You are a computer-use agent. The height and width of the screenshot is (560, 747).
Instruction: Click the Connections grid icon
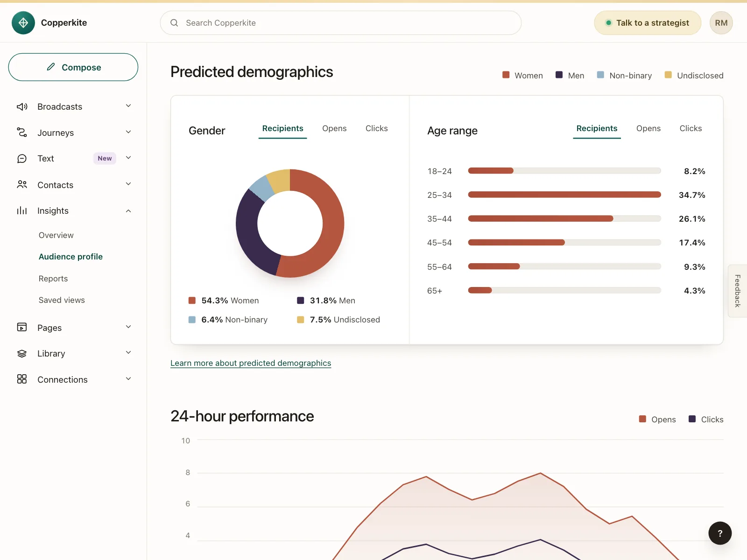[22, 379]
